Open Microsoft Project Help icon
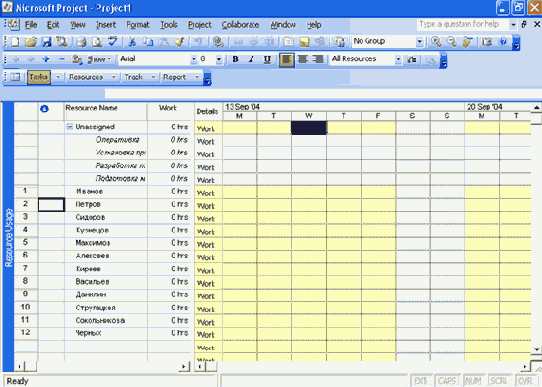 click(x=503, y=42)
